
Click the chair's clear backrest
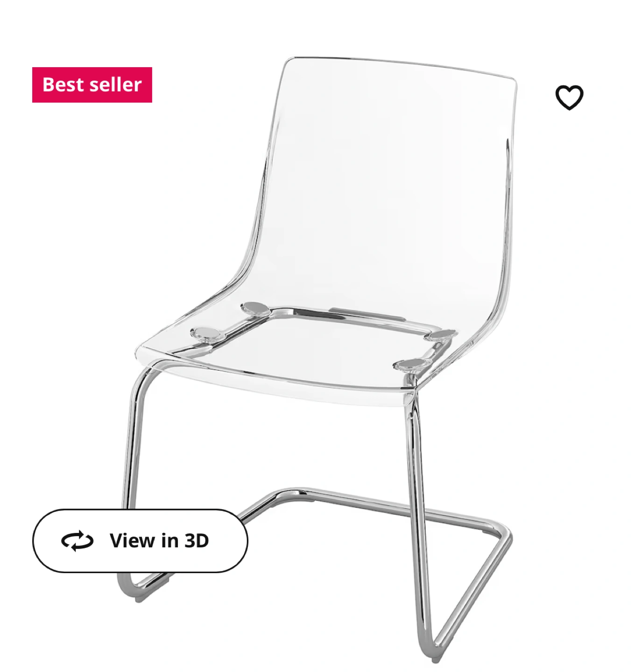point(387,187)
